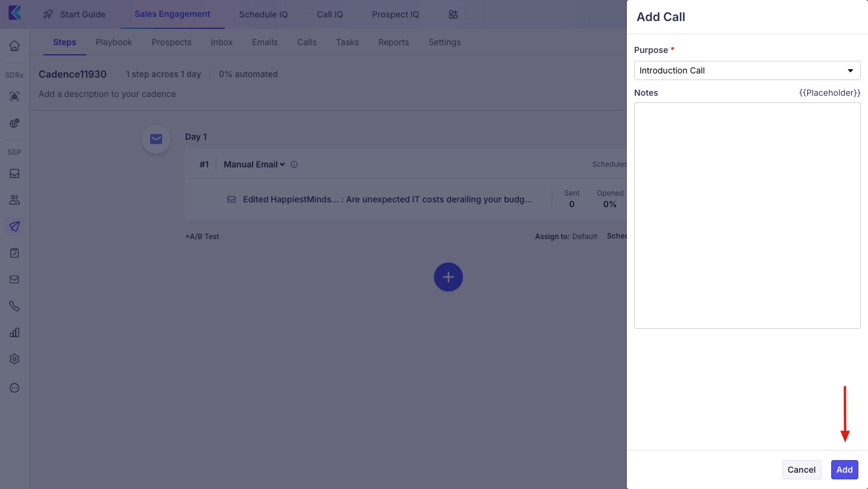The width and height of the screenshot is (868, 489).
Task: Select the Steps sub-tab
Action: coord(64,42)
